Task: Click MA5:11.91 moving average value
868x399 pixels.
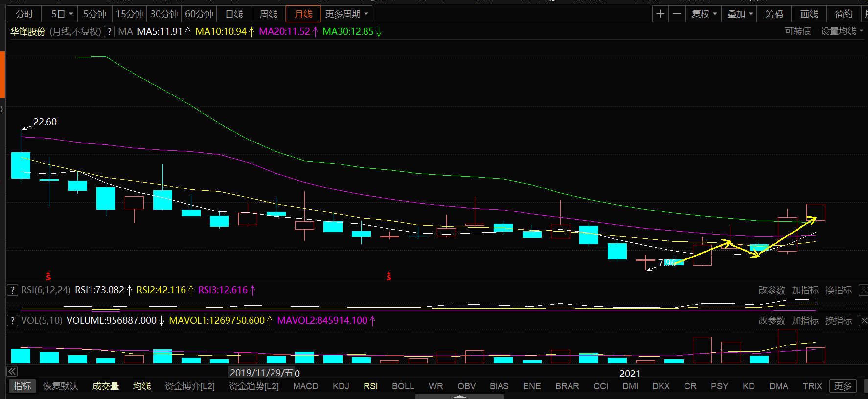Action: click(160, 31)
